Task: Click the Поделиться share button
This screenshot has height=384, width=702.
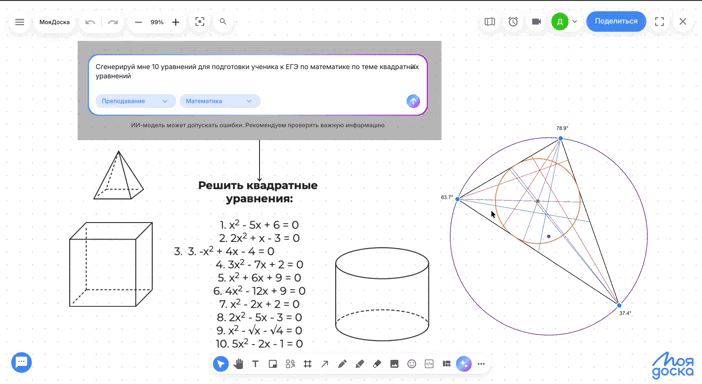Action: (x=616, y=21)
